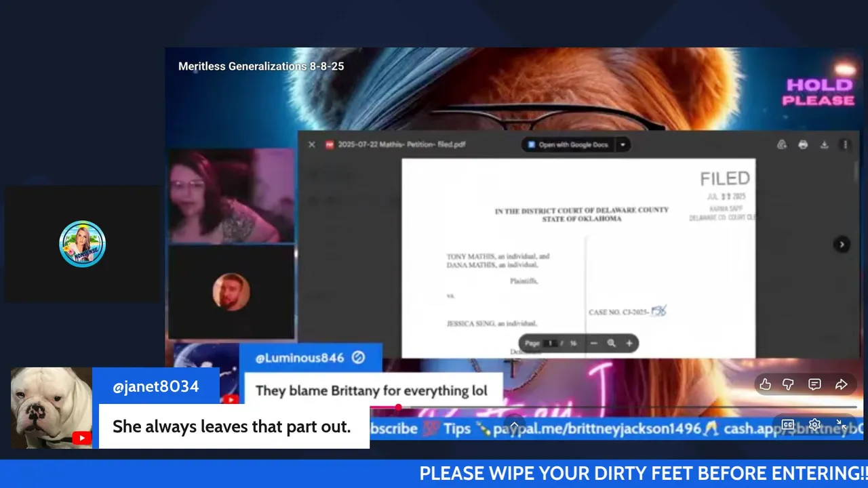Close the PDF viewer with the X icon
The width and height of the screenshot is (868, 488).
312,144
